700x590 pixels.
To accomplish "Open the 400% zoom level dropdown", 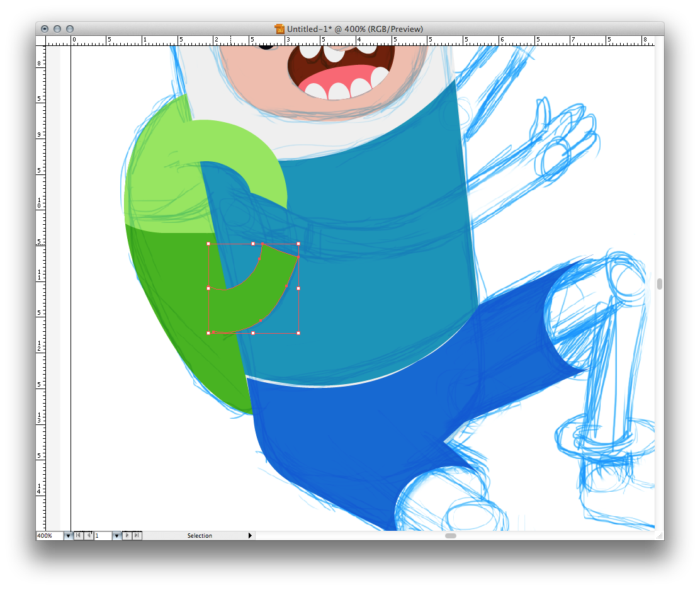I will click(68, 536).
